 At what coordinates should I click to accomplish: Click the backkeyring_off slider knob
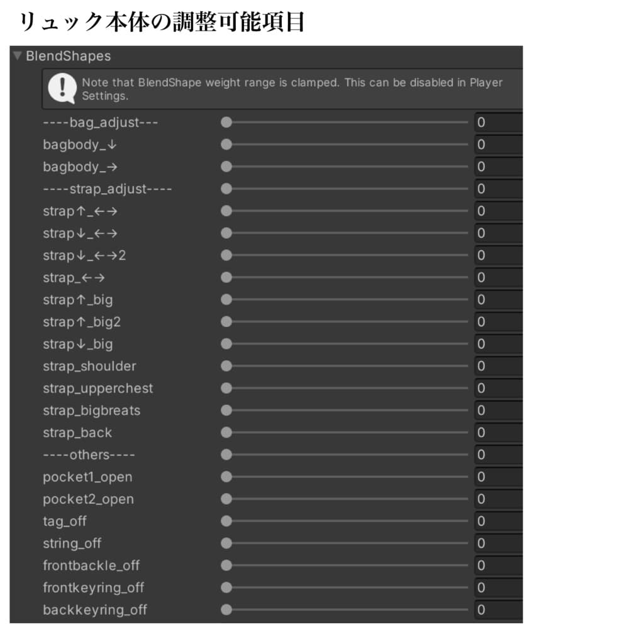coord(226,609)
